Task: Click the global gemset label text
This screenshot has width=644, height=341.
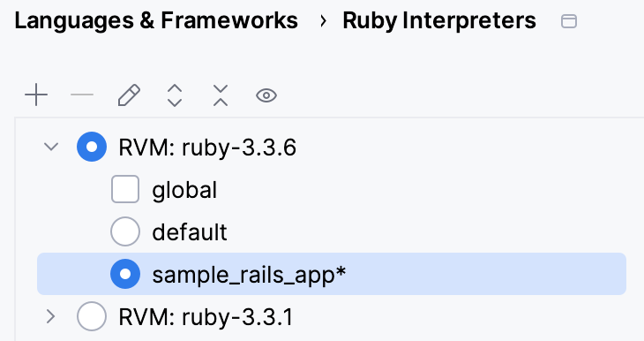Action: point(184,191)
